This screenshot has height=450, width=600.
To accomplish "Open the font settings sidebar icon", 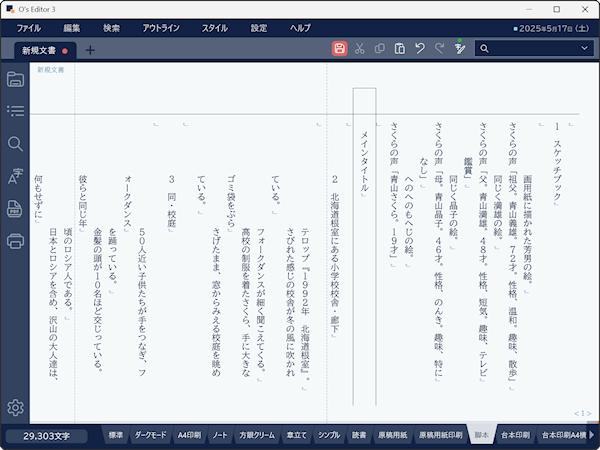I will [15, 176].
